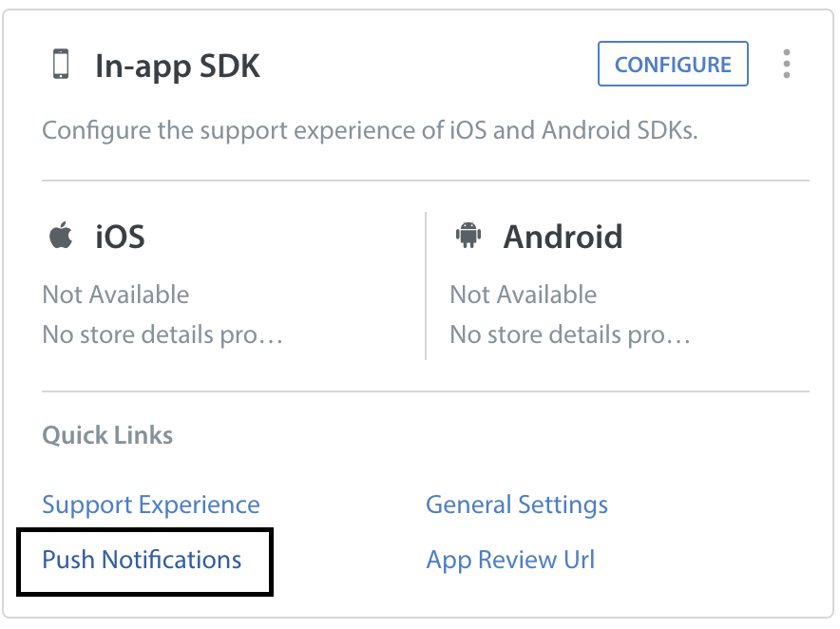The width and height of the screenshot is (840, 629).
Task: Click the Android robot icon
Action: 468,235
